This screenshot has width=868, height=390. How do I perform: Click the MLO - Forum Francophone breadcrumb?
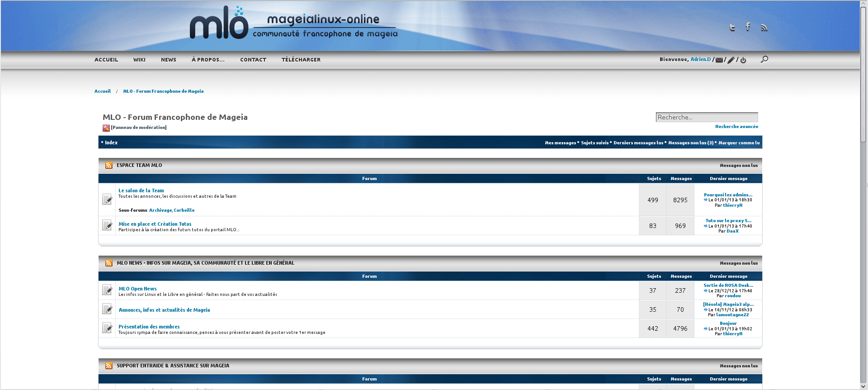click(x=163, y=91)
